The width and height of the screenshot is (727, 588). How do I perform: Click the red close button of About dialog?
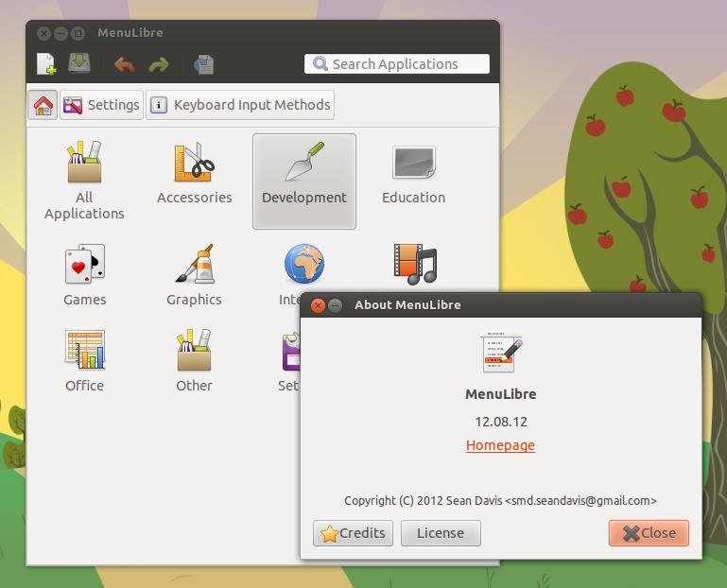pyautogui.click(x=318, y=305)
